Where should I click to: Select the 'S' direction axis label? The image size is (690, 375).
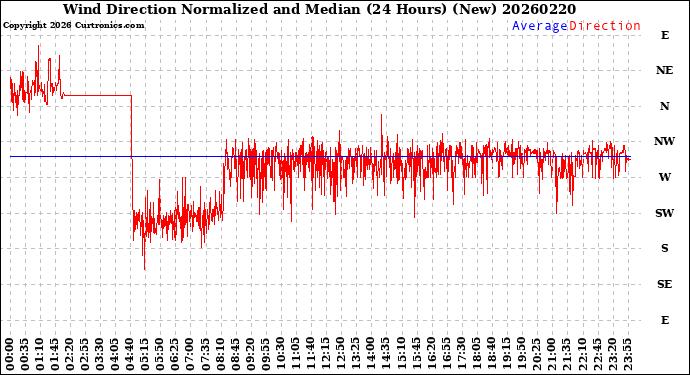click(664, 248)
